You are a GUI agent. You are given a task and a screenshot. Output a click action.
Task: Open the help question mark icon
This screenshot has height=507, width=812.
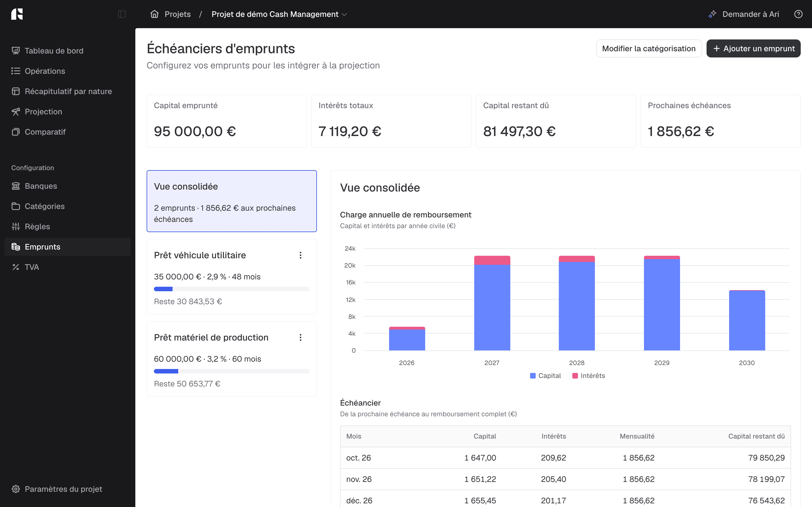(x=798, y=14)
